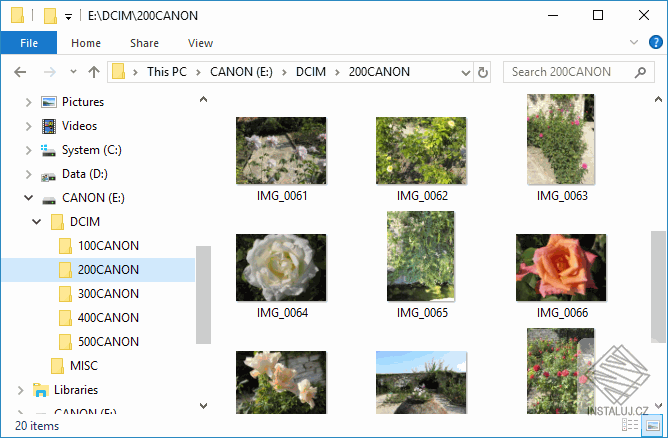This screenshot has height=438, width=668.
Task: Click the navigation pane scroll down arrow
Action: coord(204,406)
